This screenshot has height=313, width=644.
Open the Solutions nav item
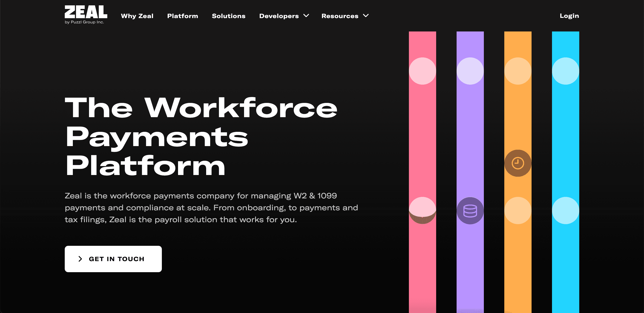229,16
